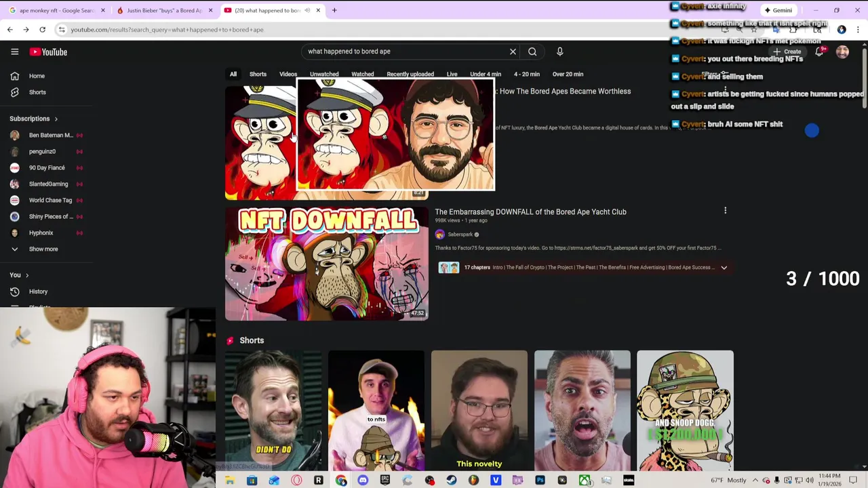868x488 pixels.
Task: Select the Over 20 min filter chip
Action: click(568, 74)
